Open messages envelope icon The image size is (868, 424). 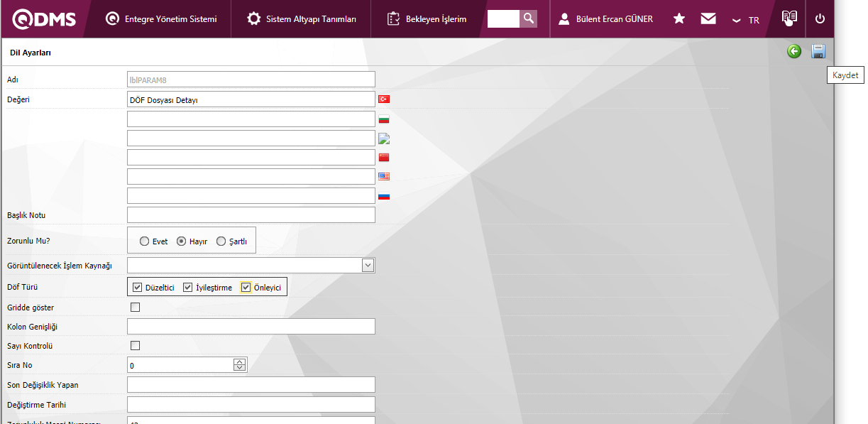tap(708, 19)
